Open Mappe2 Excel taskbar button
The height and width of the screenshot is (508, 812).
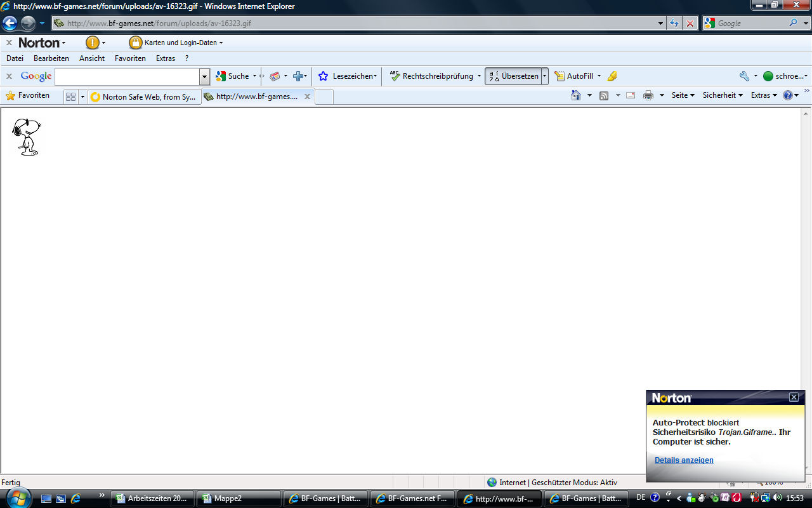pos(239,499)
